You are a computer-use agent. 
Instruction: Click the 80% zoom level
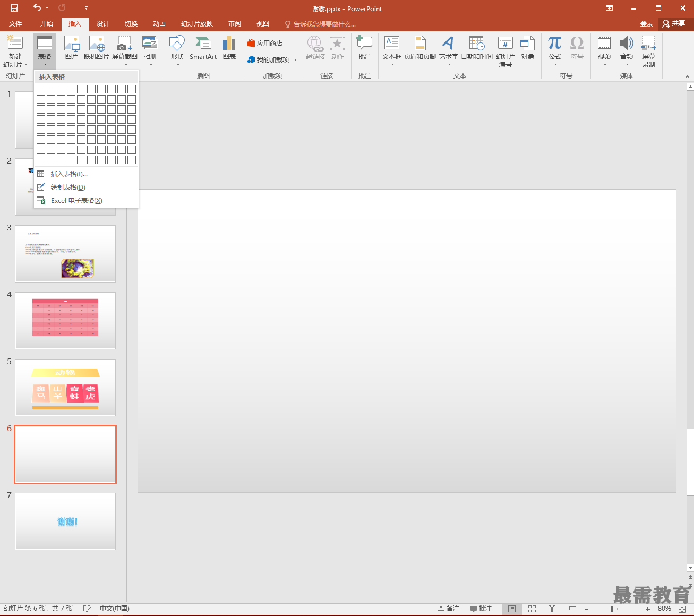click(x=664, y=609)
